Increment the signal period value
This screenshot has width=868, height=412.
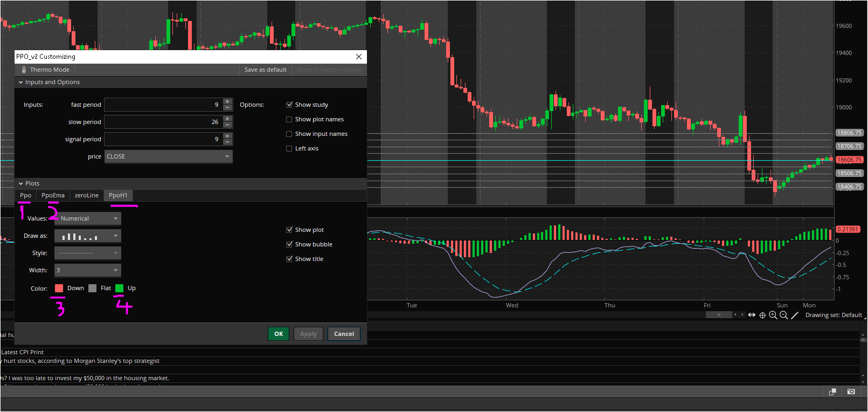coord(227,136)
